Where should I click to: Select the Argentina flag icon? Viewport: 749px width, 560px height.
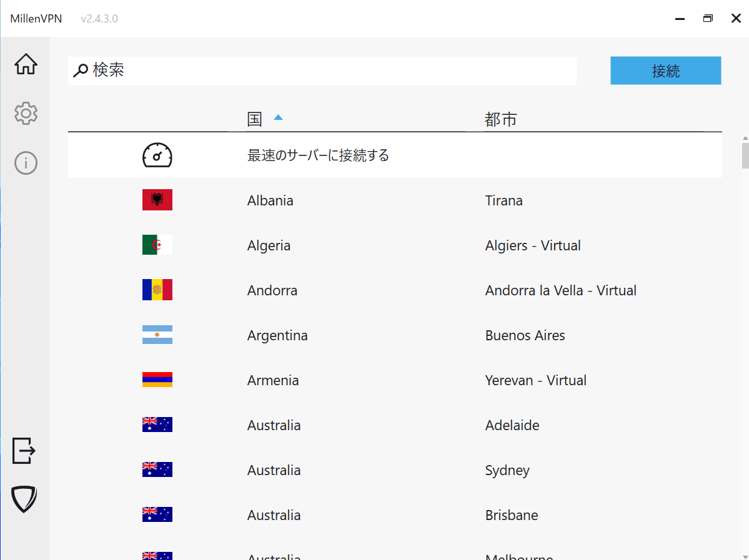pos(157,335)
